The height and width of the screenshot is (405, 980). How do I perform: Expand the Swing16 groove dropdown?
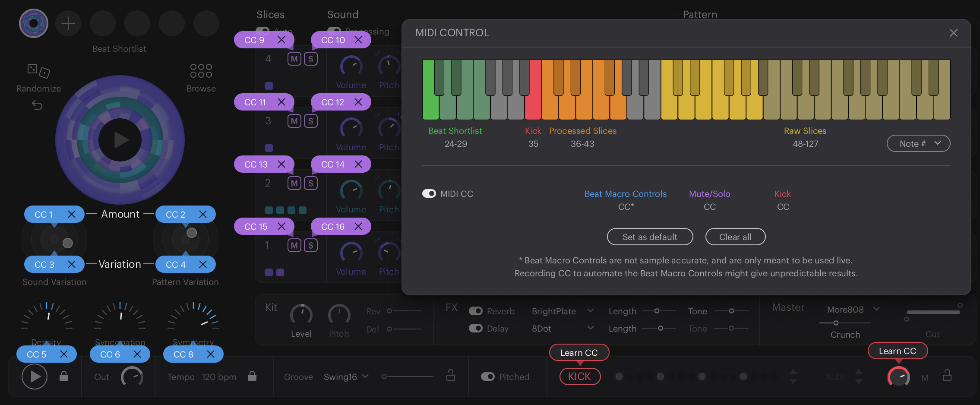(x=346, y=377)
